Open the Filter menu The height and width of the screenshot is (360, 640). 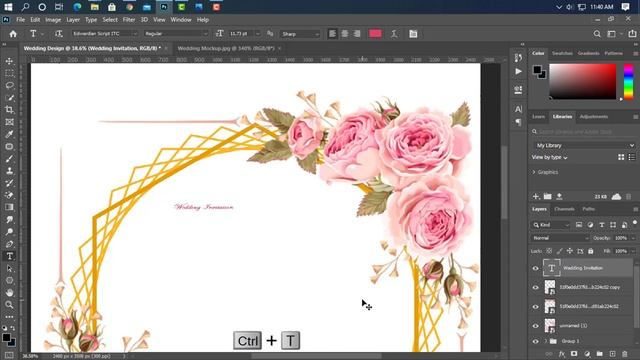[x=129, y=20]
